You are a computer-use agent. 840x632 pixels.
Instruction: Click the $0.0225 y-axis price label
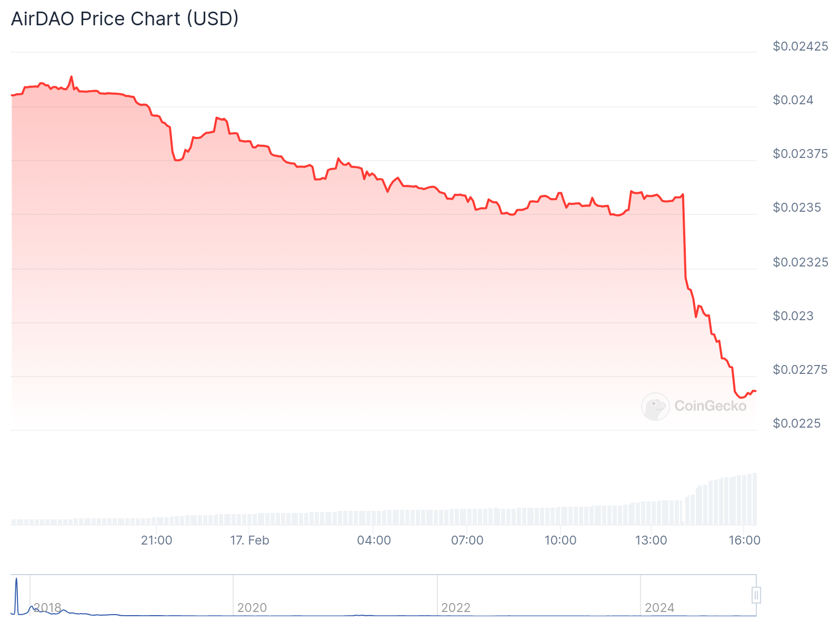tap(796, 423)
